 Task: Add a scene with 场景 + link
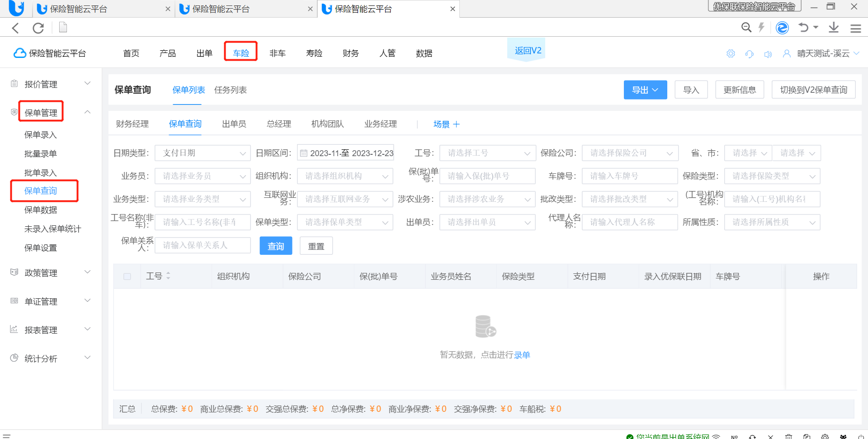click(x=447, y=124)
